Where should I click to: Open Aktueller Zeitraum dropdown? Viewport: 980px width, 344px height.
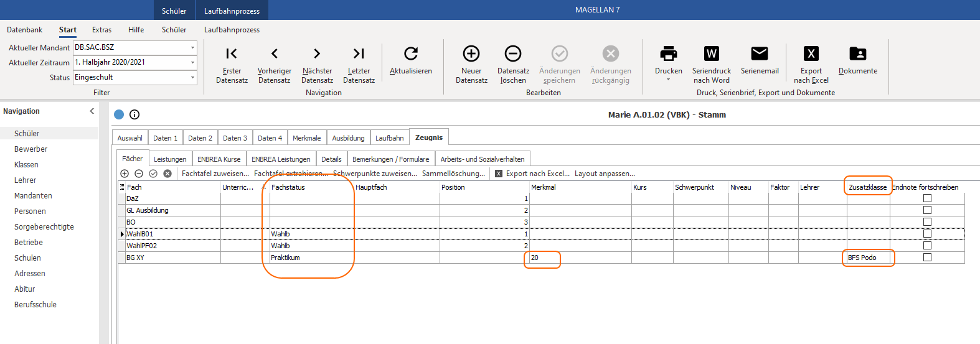192,62
